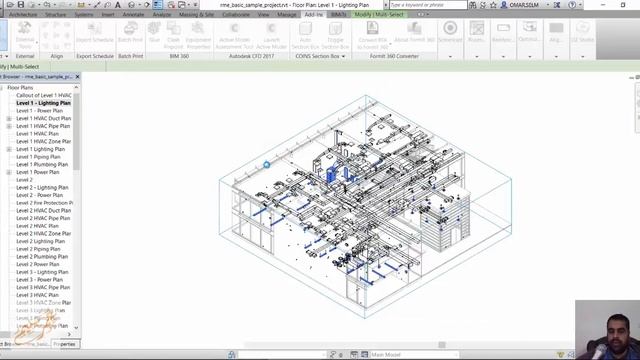Open the Customize Quick Access Toolbar dropdown
This screenshot has width=640, height=360.
[196, 5]
